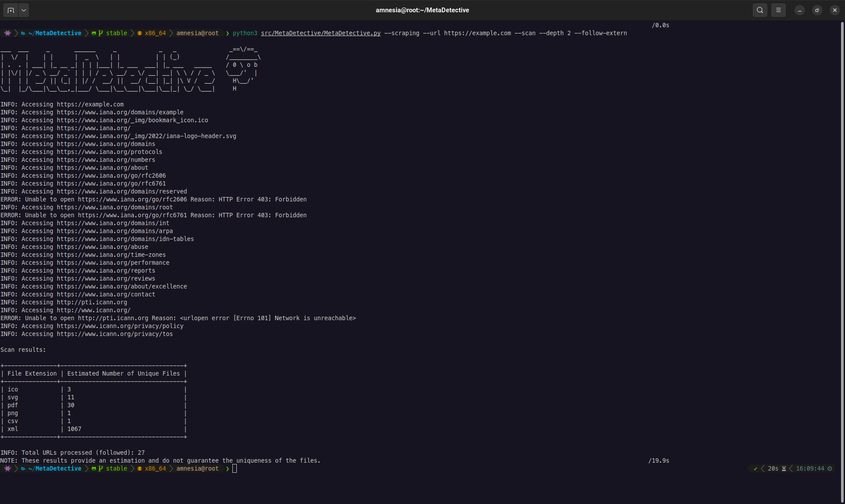
Task: Click the GitHub icon in the prompt
Action: tap(94, 33)
